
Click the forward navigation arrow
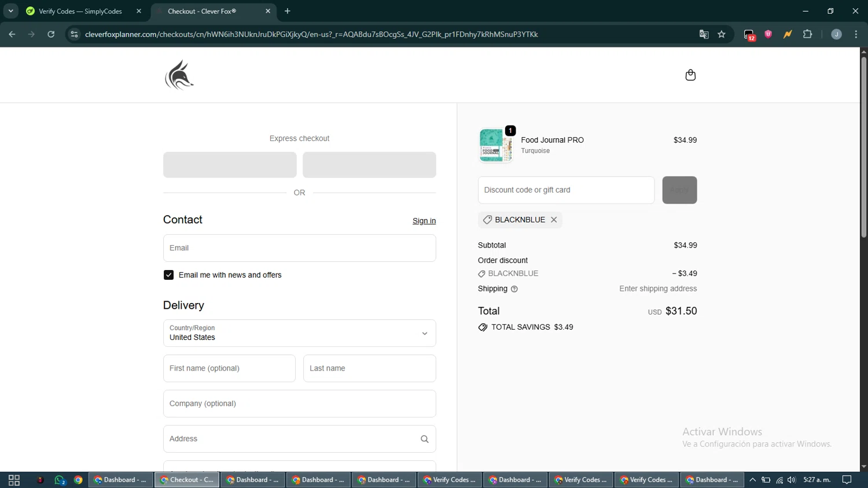coord(32,35)
